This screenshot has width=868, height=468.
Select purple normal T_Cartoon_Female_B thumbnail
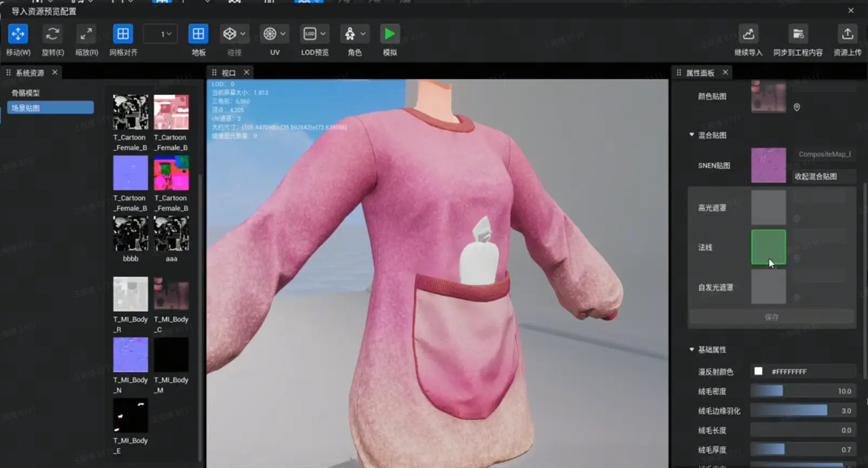click(130, 173)
